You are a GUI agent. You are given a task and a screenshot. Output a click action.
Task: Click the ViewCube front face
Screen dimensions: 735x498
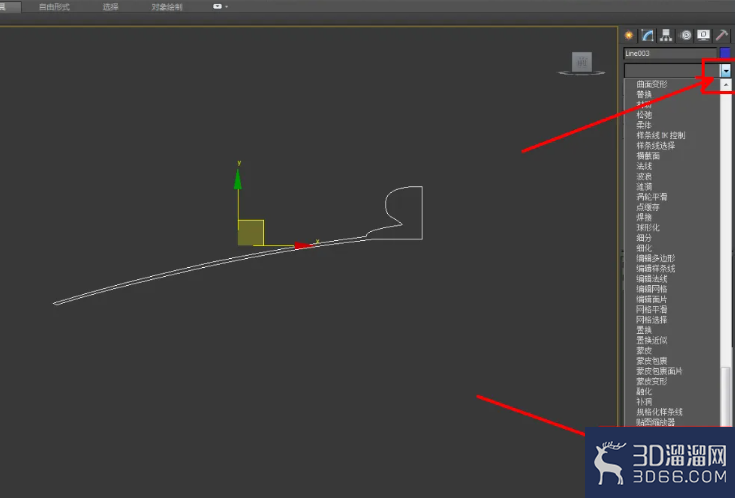582,61
